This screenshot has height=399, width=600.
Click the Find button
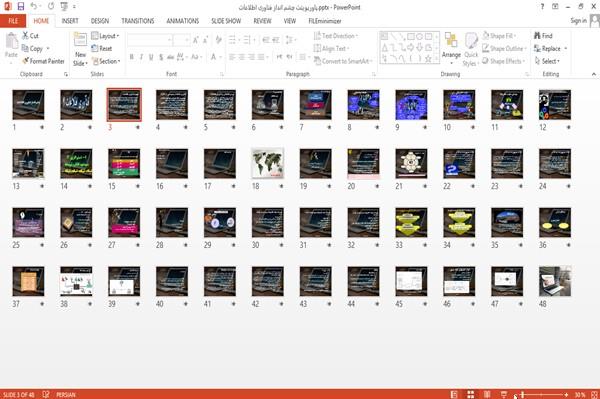(543, 36)
